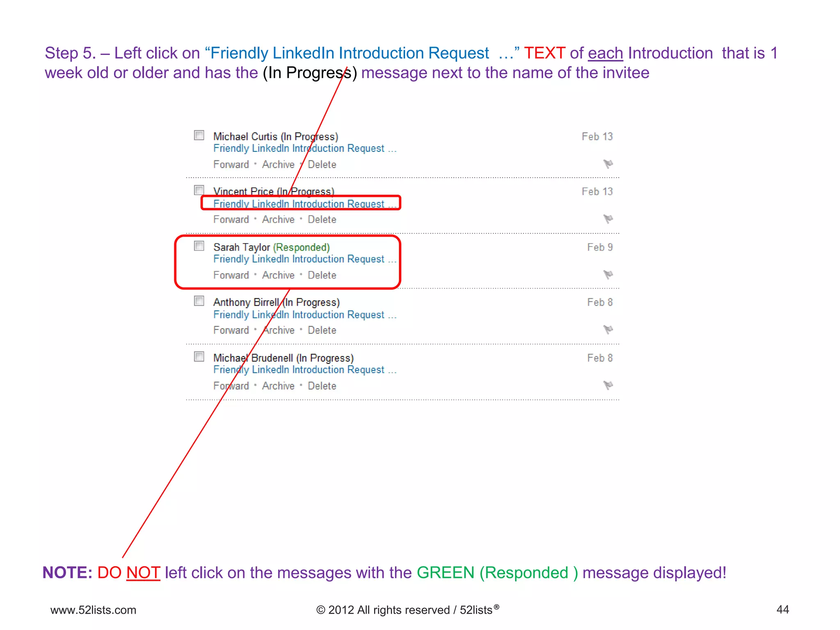
Task: Click the Feb 8 date of Anthony Birrell
Action: 600,302
